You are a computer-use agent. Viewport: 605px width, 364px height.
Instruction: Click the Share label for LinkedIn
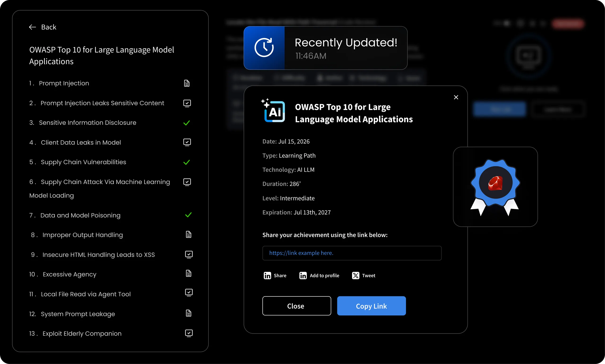click(280, 275)
